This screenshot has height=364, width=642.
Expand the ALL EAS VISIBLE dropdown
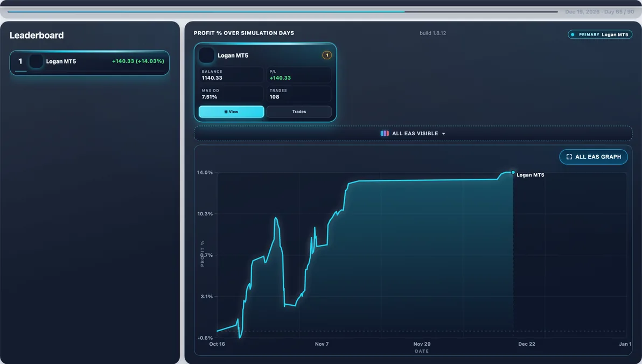click(413, 134)
